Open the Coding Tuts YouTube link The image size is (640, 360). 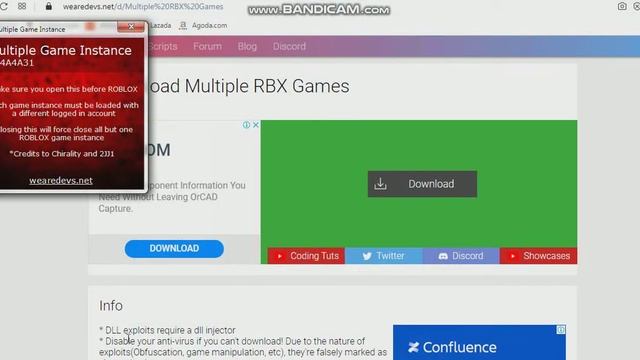click(x=306, y=256)
